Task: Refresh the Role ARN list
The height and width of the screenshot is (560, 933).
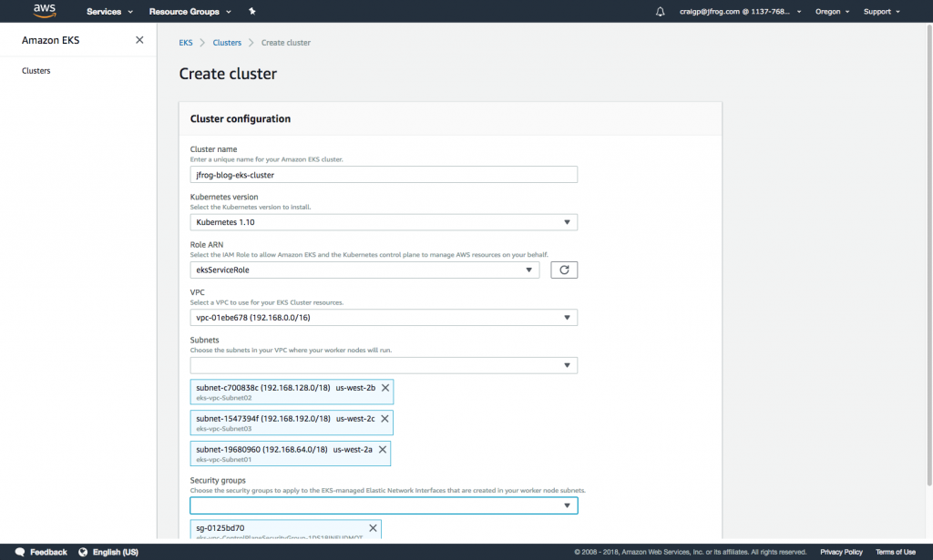Action: (563, 270)
